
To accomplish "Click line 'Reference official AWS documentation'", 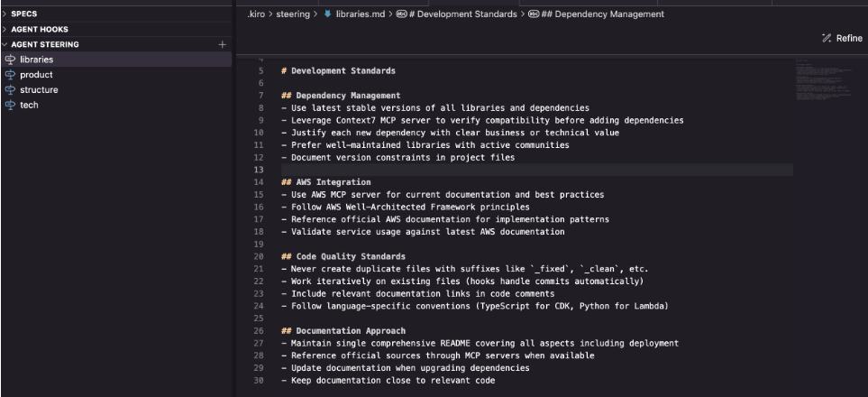I will pyautogui.click(x=445, y=219).
